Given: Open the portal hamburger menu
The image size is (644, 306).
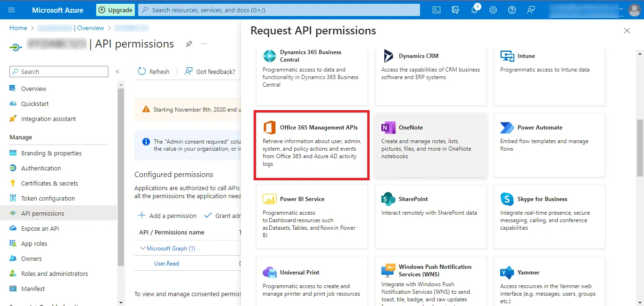Looking at the screenshot, I should click(x=12, y=10).
